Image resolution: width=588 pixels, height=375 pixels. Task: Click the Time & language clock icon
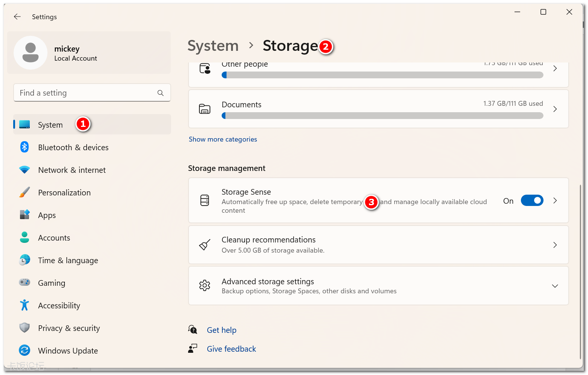point(24,260)
